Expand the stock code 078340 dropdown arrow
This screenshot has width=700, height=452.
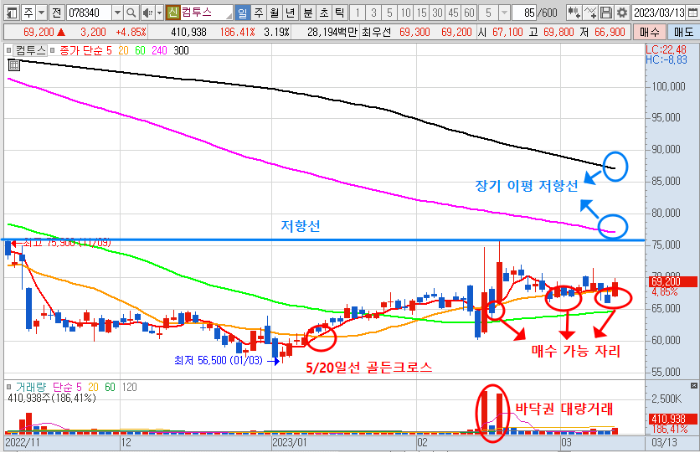click(x=117, y=13)
